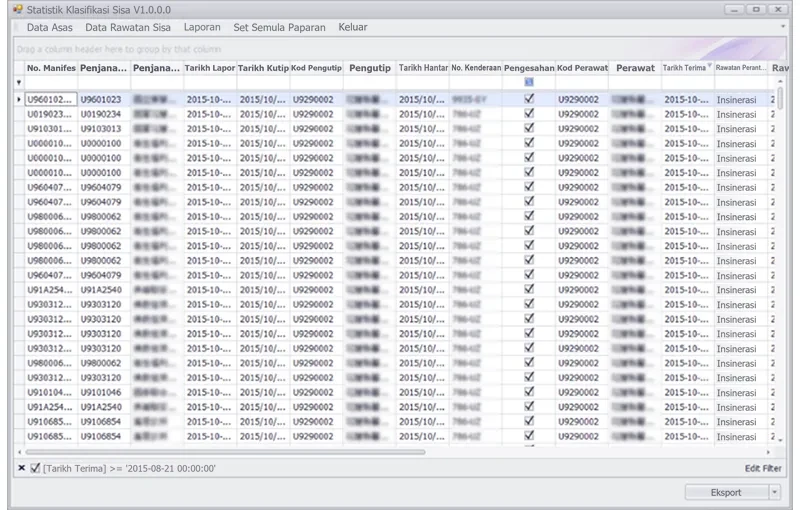
Task: Disable the Tarikh Terima filter checkbox
Action: coord(35,468)
